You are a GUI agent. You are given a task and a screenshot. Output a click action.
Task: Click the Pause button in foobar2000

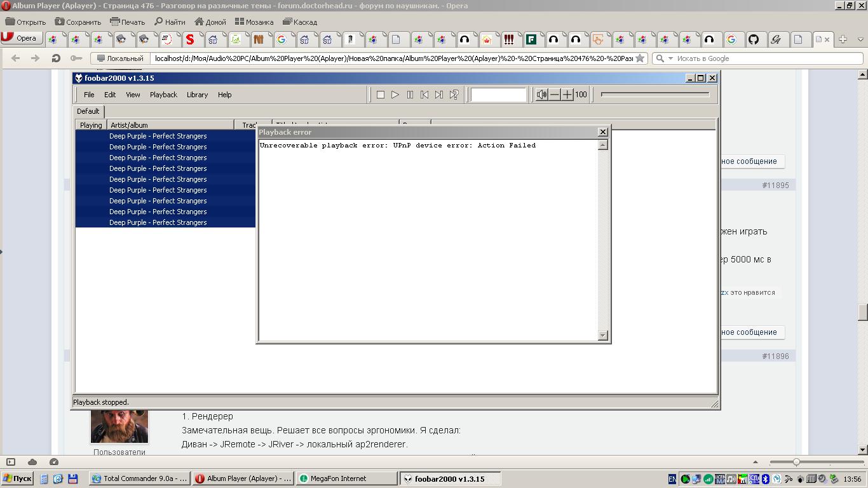click(410, 95)
